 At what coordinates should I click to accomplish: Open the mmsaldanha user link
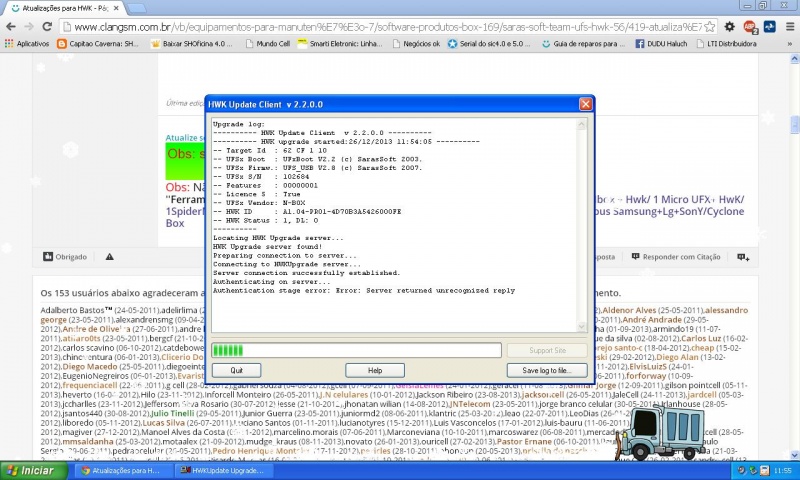[x=88, y=441]
